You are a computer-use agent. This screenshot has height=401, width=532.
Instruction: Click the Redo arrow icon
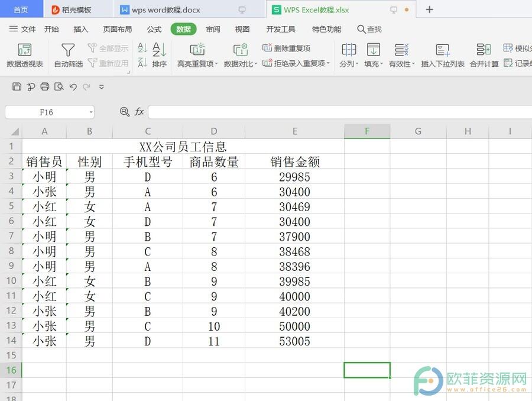[87, 87]
